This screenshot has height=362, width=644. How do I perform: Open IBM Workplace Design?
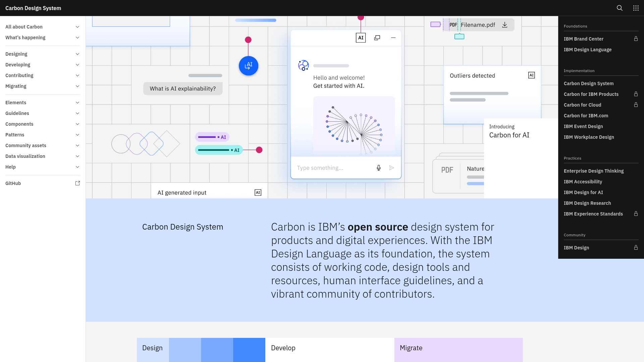[601, 137]
